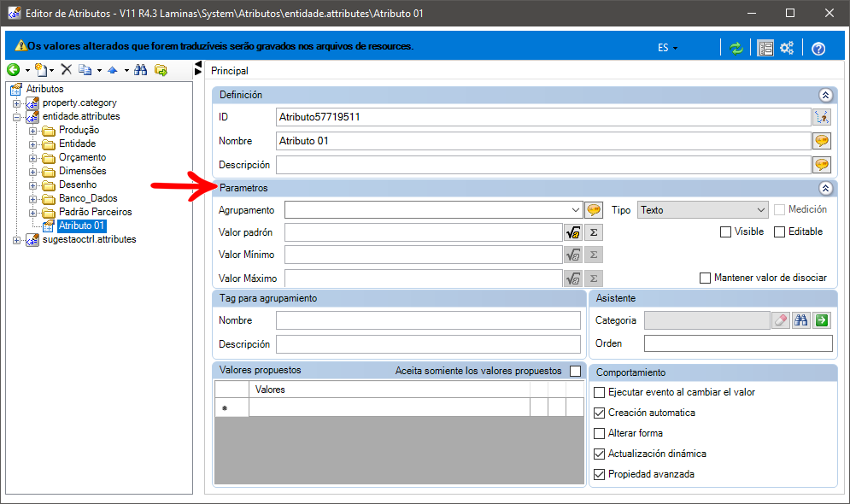Viewport: 850px width, 504px height.
Task: Click the Descripción field under Definición
Action: coord(543,165)
